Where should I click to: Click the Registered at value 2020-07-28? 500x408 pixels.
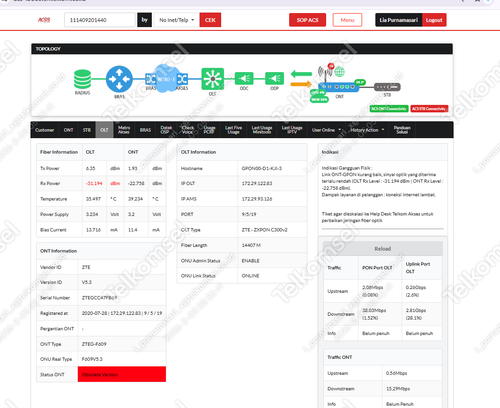click(x=122, y=313)
